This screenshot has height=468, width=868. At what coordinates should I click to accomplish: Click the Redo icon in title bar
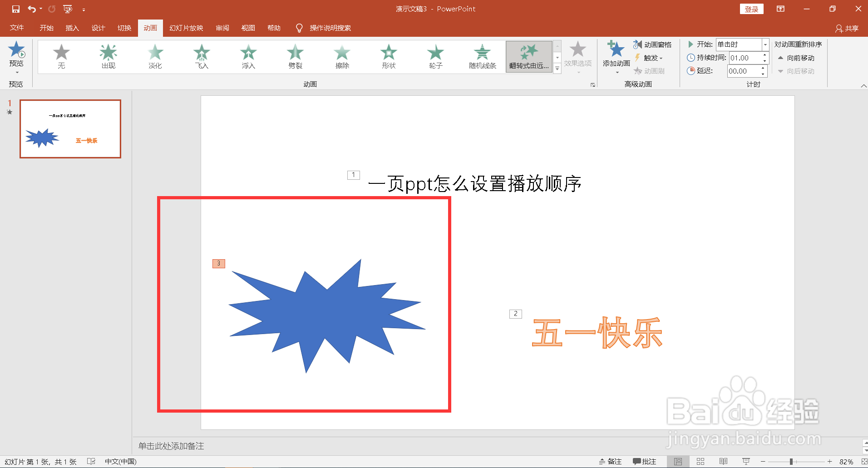tap(52, 9)
